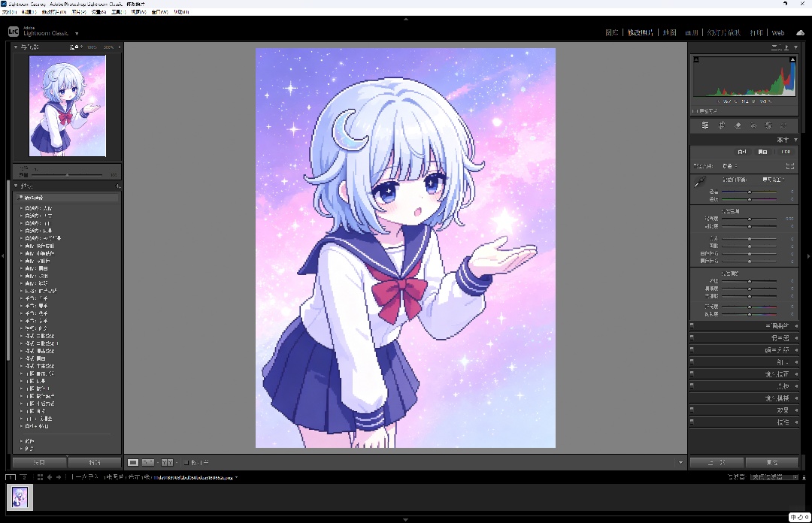Adjust the Tint slider handle
This screenshot has width=812, height=523.
[x=750, y=199]
